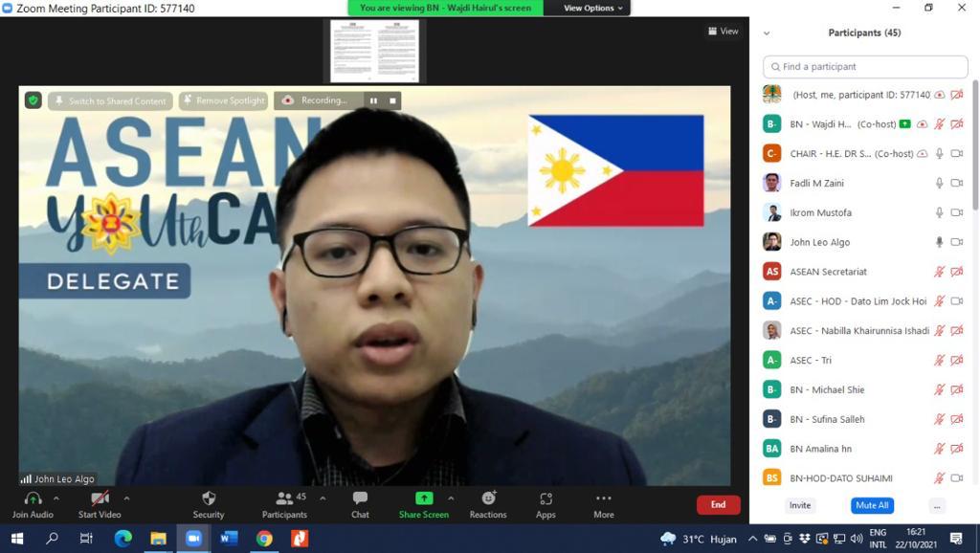Open the Security shield icon
980x553 pixels.
coord(208,498)
